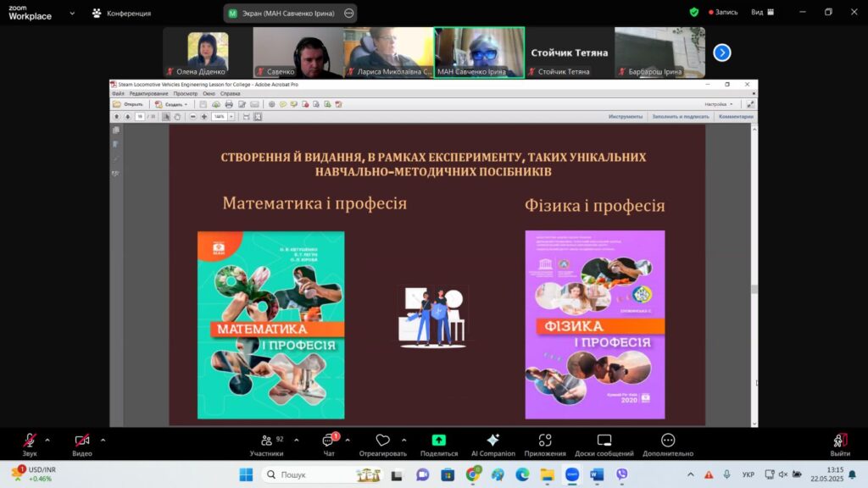868x488 pixels.
Task: Open Acrobat zoom percentage dropdown arrow
Action: coord(231,117)
